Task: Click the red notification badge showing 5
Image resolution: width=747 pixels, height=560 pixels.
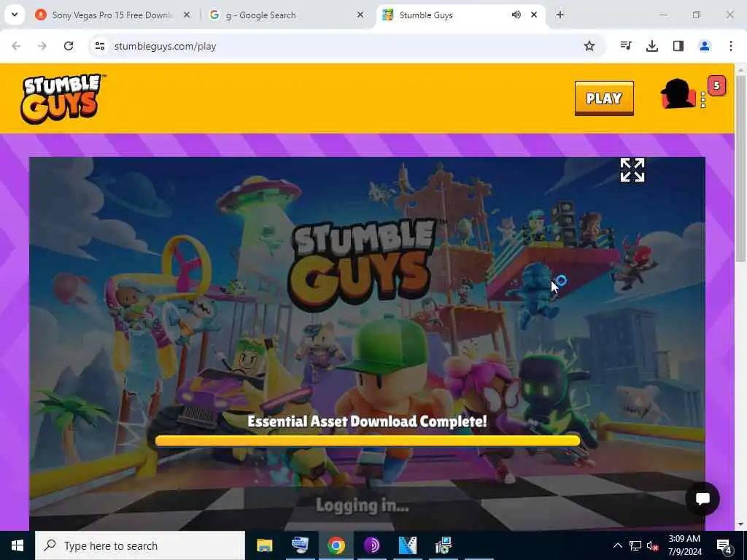Action: point(716,86)
